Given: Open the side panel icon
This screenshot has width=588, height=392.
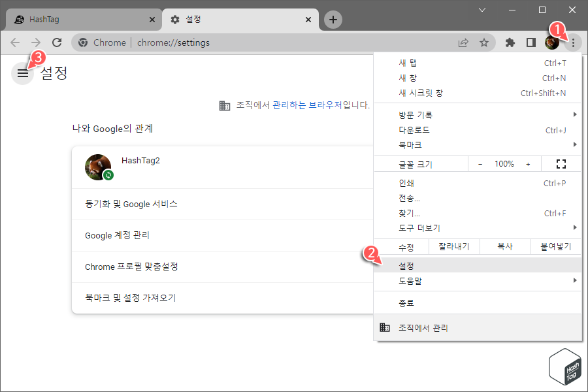Looking at the screenshot, I should coord(531,42).
